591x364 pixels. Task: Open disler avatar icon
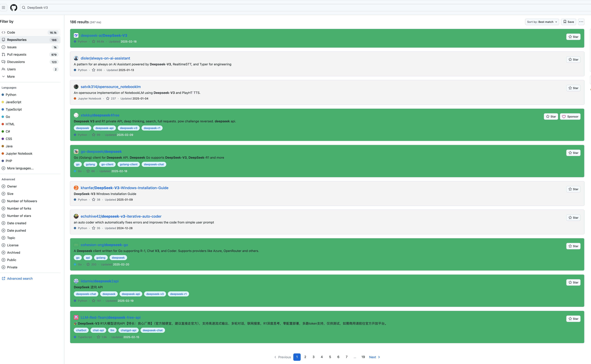click(76, 58)
